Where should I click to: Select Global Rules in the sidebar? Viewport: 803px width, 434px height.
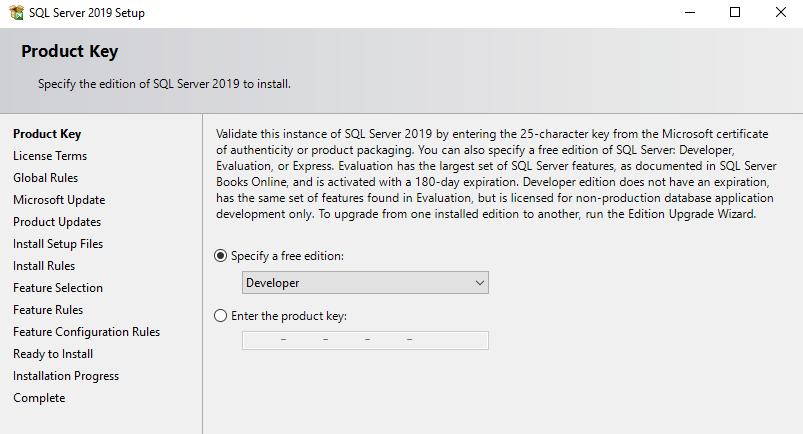46,178
